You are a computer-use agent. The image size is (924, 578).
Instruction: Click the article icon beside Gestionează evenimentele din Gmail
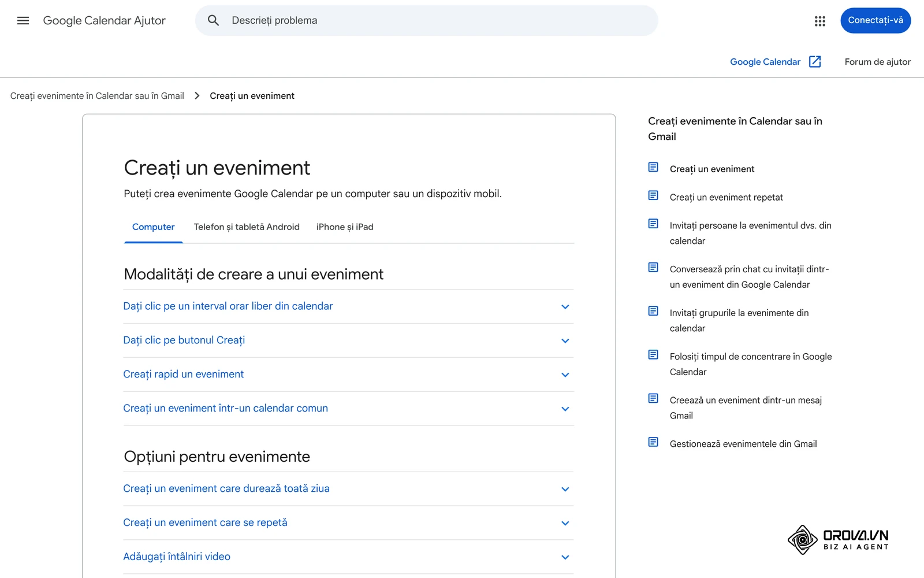coord(653,443)
